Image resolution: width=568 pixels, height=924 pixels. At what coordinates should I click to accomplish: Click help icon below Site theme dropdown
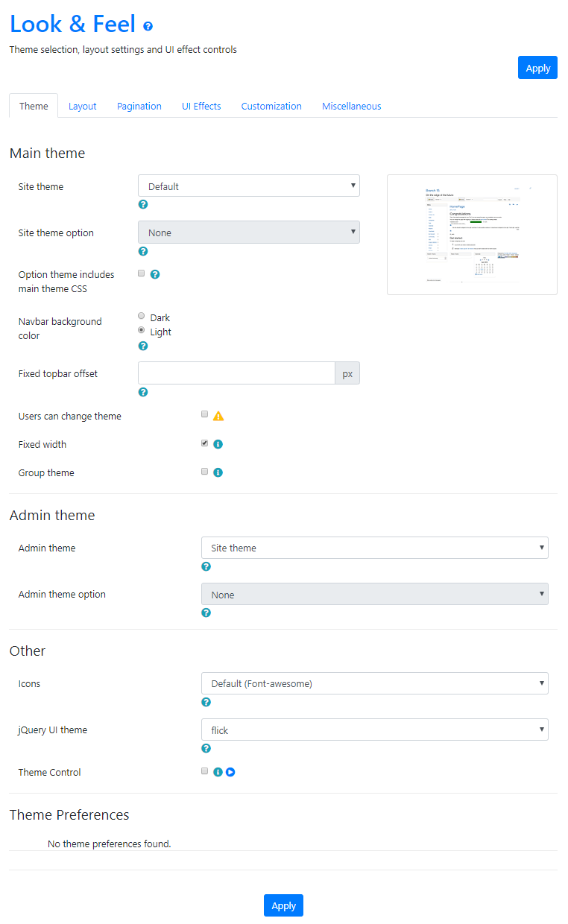[x=143, y=204]
